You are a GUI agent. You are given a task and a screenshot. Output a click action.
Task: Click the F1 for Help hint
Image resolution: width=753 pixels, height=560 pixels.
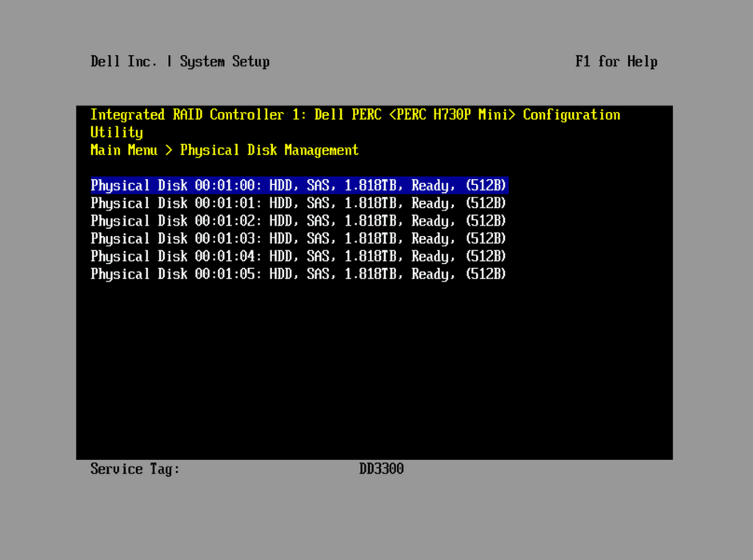615,62
